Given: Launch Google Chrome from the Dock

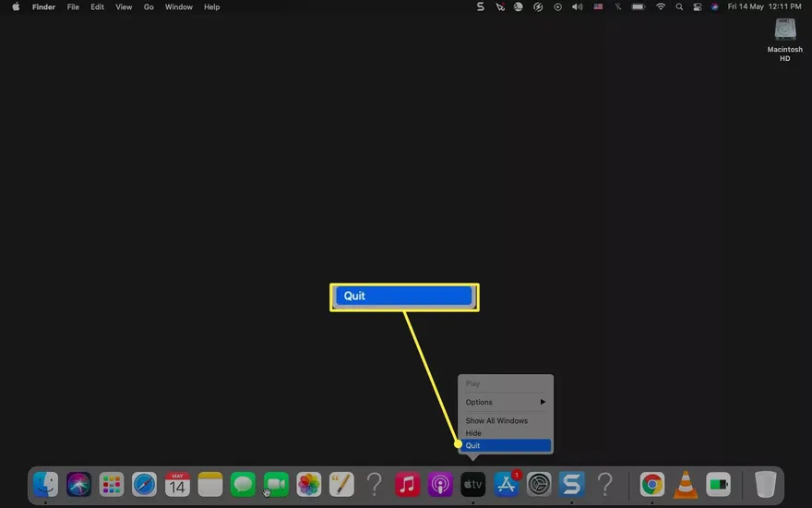Looking at the screenshot, I should pos(652,484).
